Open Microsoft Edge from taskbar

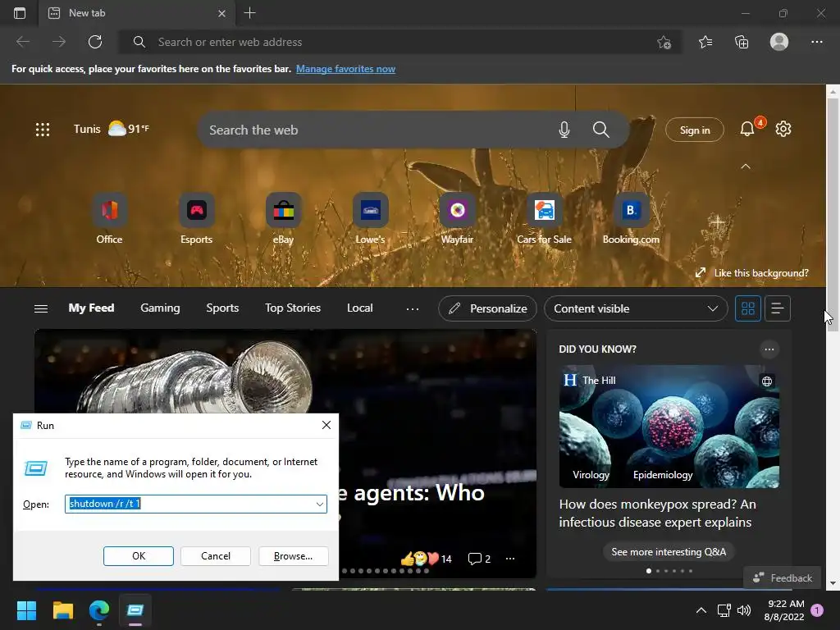tap(99, 610)
